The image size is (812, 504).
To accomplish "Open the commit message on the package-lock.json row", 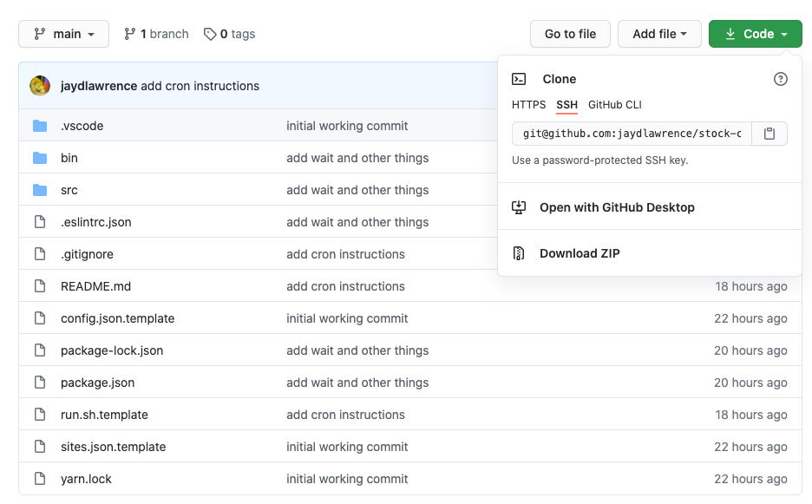I will pos(357,350).
